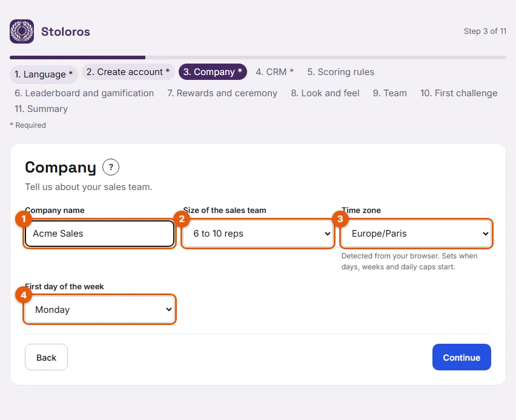Screen dimensions: 516x420
Task: Open the 5. Scoring rules step
Action: [x=340, y=71]
